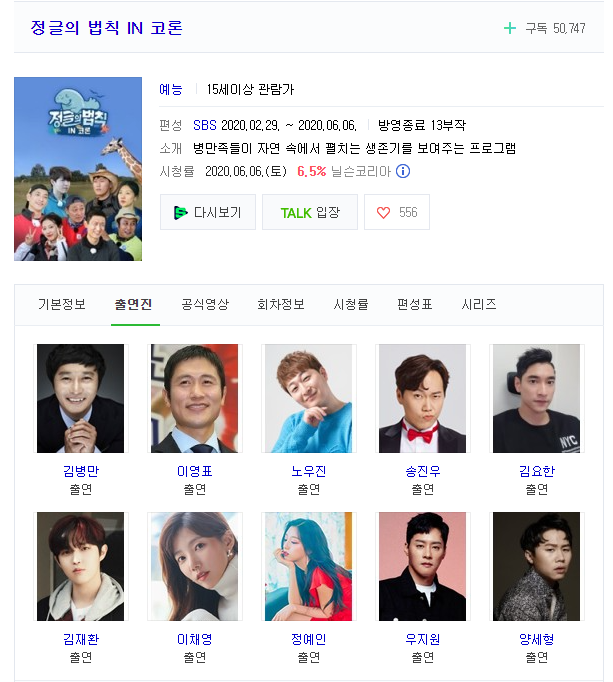Click the 양세형 name link

tap(536, 639)
